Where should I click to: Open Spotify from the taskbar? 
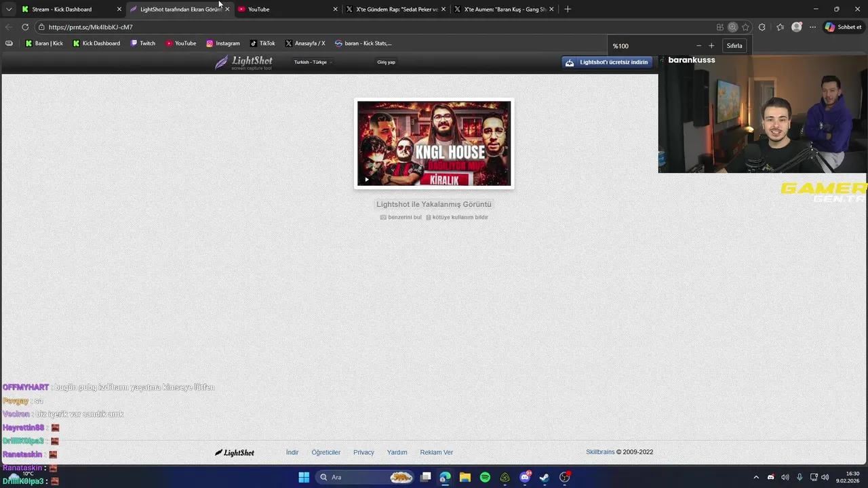pyautogui.click(x=485, y=477)
